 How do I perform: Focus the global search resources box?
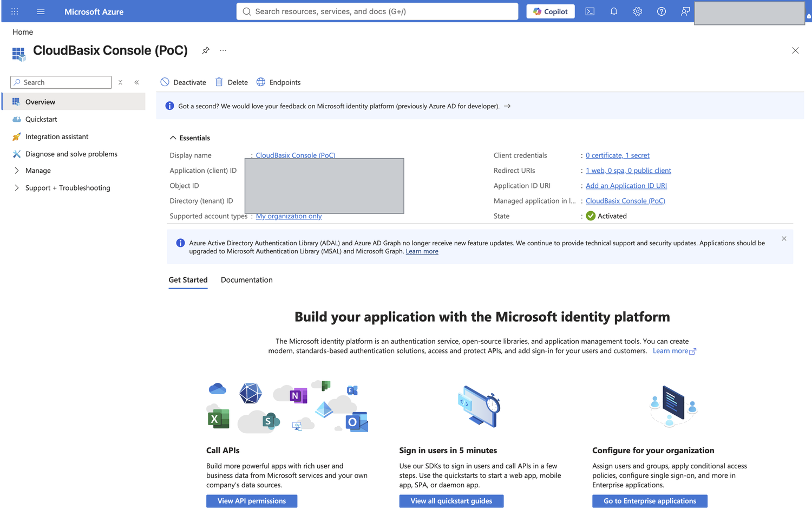[377, 11]
